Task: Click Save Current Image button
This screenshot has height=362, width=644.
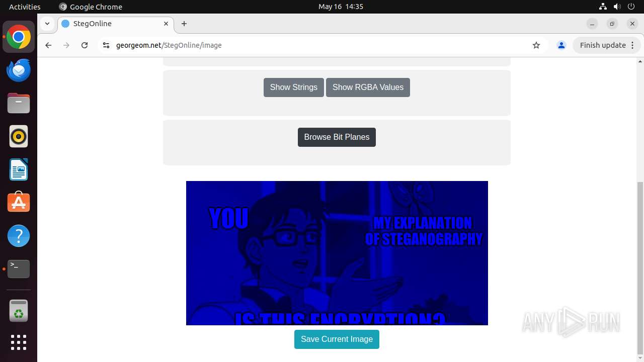Action: pyautogui.click(x=337, y=339)
